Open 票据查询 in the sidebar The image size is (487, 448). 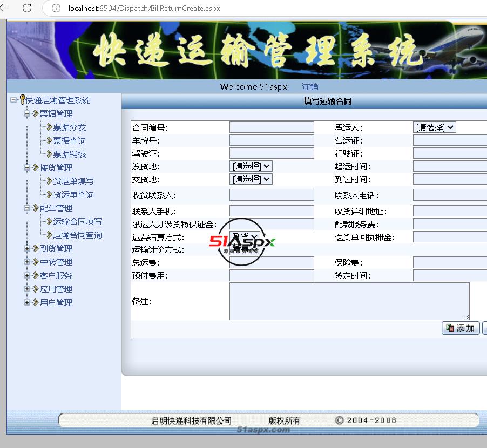pyautogui.click(x=69, y=140)
